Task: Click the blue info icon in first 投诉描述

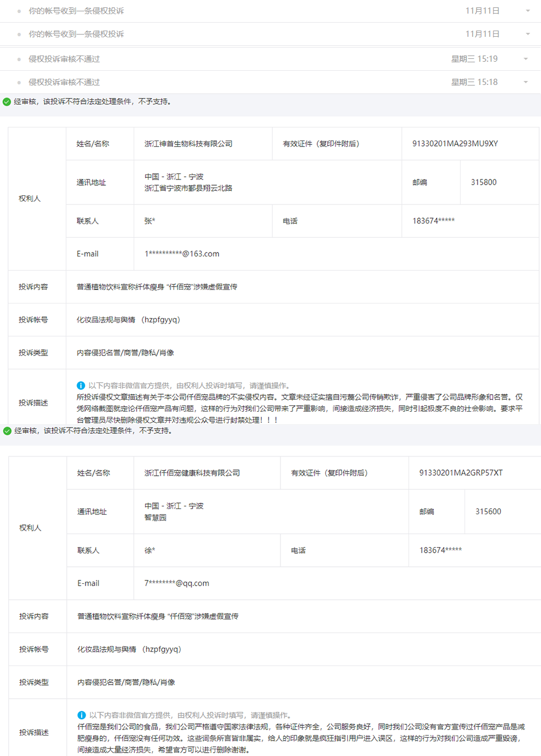Action: point(81,386)
